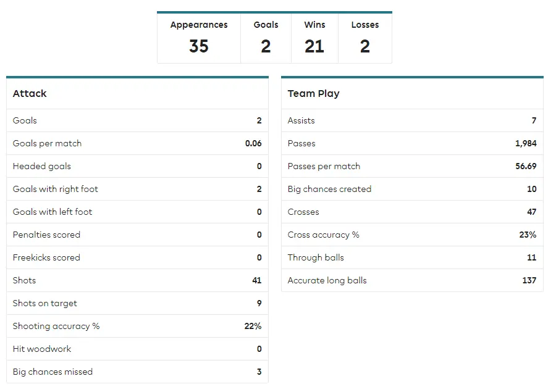Image resolution: width=556 pixels, height=392 pixels.
Task: Select the Penalties scored row
Action: [x=137, y=235]
